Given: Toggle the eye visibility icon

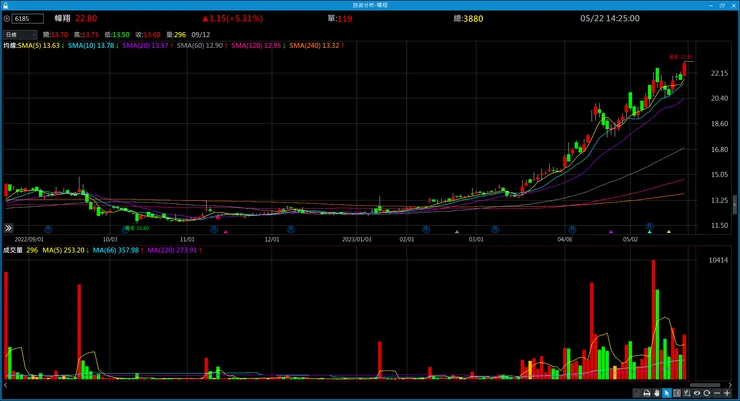Looking at the screenshot, I should [x=697, y=393].
